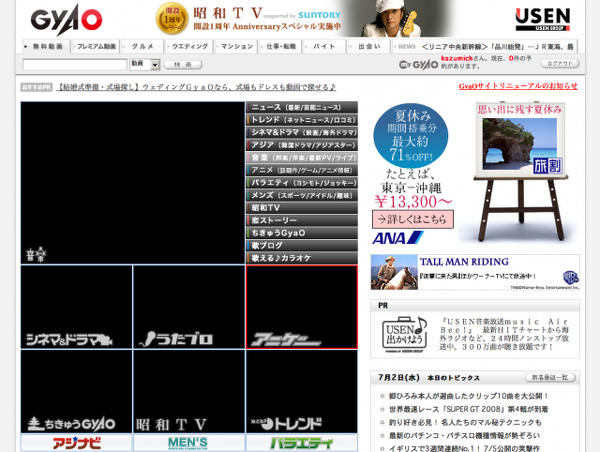
Task: Select the トレンド category
Action: (302, 120)
